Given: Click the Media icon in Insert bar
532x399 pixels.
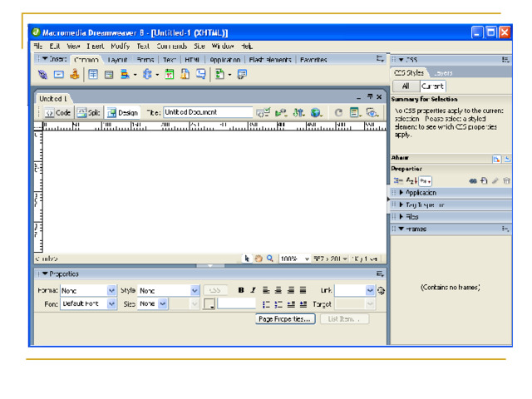Looking at the screenshot, I should click(147, 74).
